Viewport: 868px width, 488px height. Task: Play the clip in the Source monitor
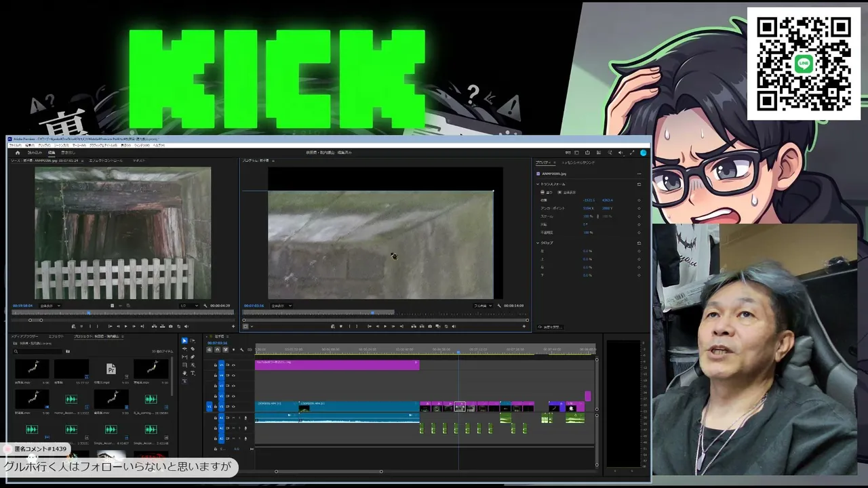click(x=126, y=327)
